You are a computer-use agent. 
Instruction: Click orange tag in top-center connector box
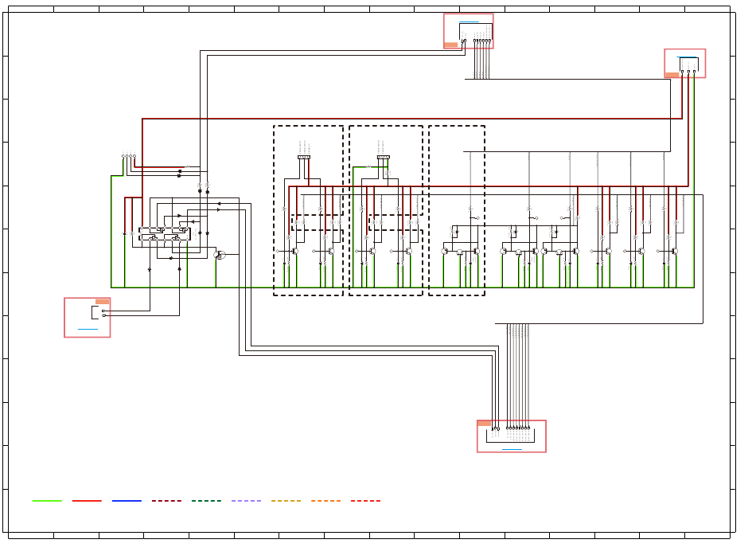[x=450, y=45]
